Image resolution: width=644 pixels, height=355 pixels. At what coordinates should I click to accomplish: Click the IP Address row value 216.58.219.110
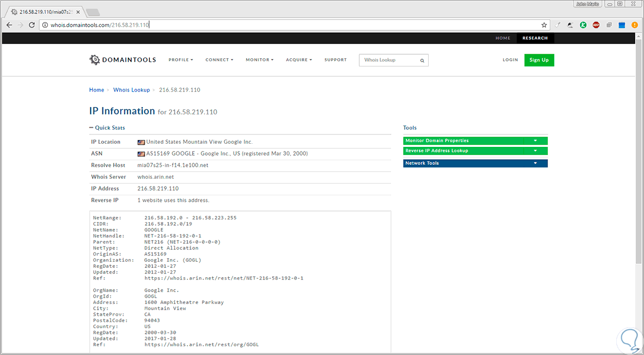tap(158, 189)
